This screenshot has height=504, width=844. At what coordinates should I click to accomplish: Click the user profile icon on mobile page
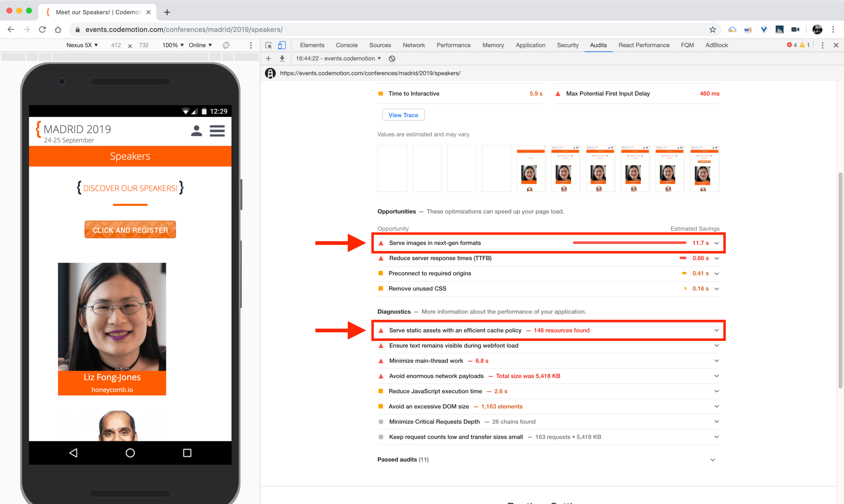pos(197,131)
